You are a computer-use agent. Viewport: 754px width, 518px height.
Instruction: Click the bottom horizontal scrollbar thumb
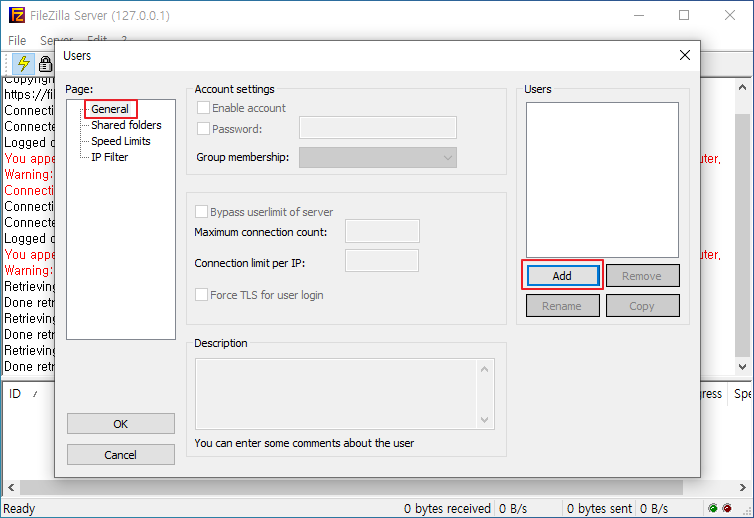pyautogui.click(x=352, y=487)
